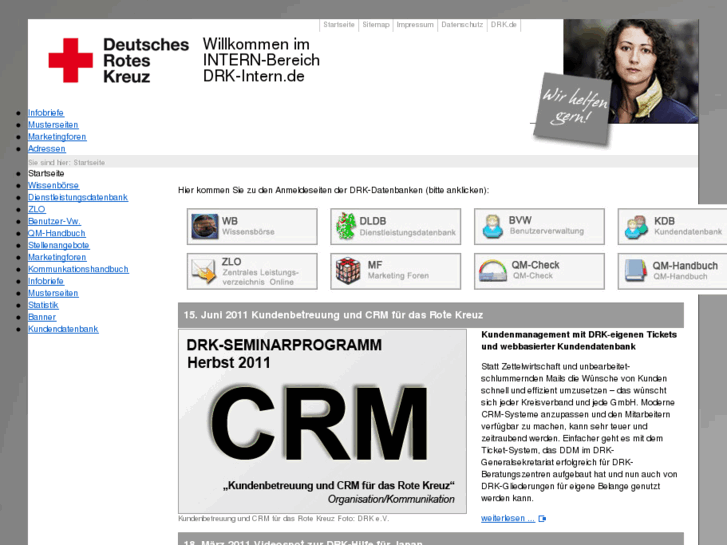This screenshot has height=545, width=727.
Task: Click the 'Sie sind hier: Startseite' breadcrumb
Action: coord(66,163)
